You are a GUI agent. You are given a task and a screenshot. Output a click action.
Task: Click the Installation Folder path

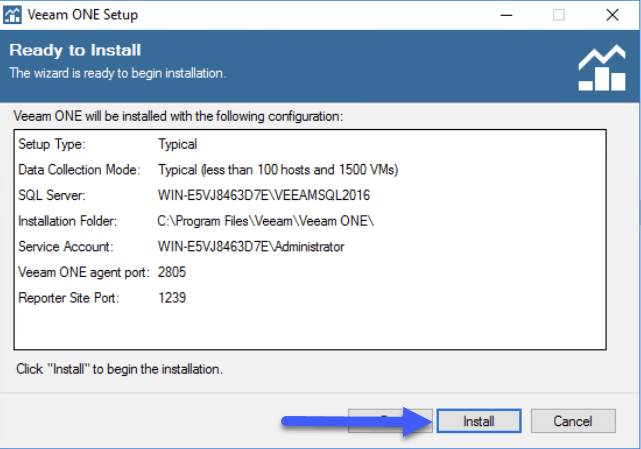[266, 221]
